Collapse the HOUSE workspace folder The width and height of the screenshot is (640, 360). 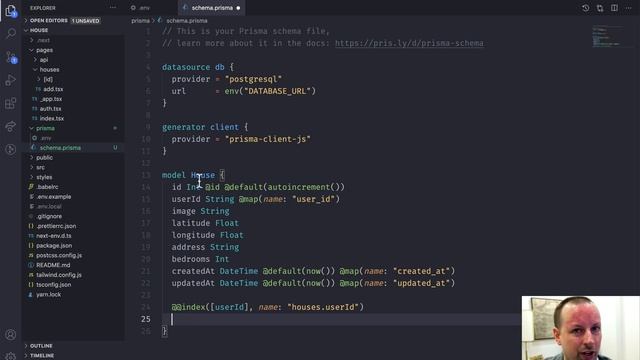(x=39, y=30)
